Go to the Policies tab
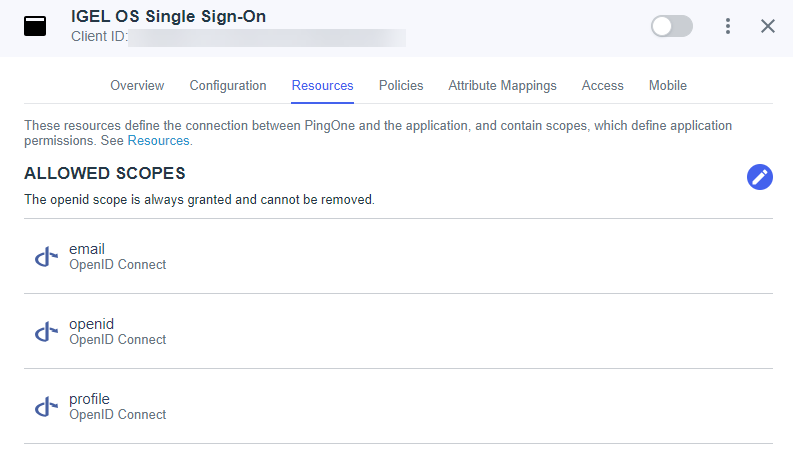793x471 pixels. (x=401, y=86)
